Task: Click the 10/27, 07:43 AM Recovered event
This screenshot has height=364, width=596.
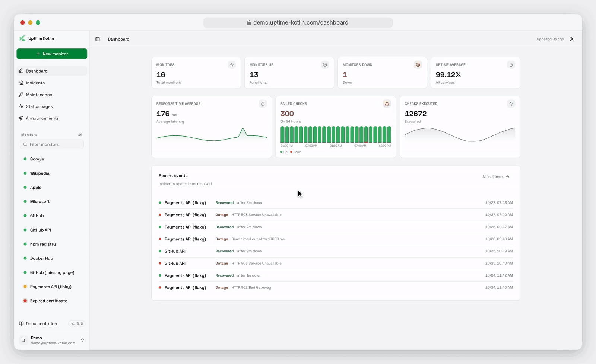Action: coord(336,203)
